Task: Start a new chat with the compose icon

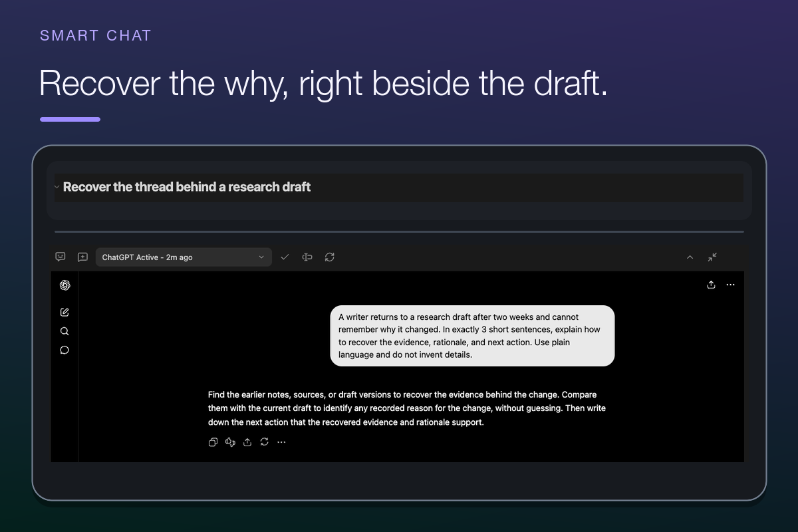Action: (65, 312)
